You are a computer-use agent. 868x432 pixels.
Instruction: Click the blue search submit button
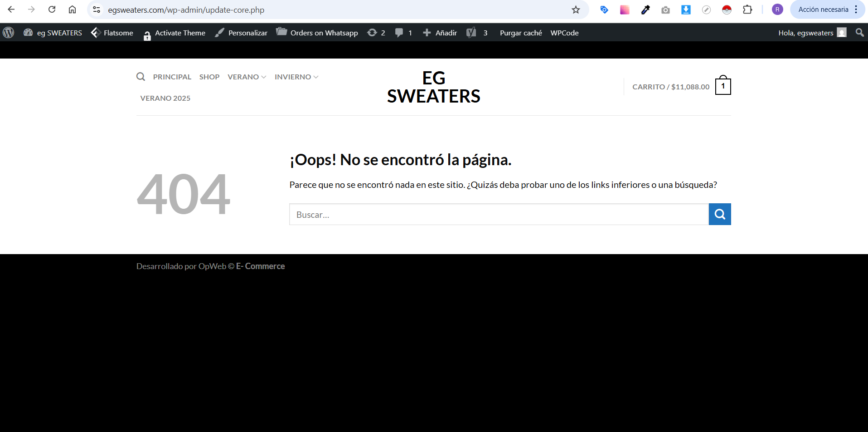point(719,214)
